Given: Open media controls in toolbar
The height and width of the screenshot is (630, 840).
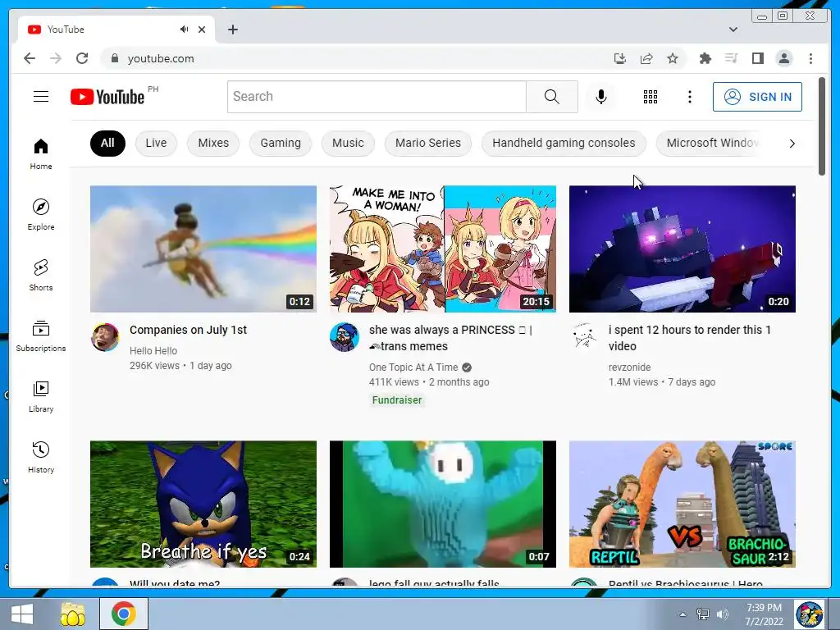Looking at the screenshot, I should point(731,58).
